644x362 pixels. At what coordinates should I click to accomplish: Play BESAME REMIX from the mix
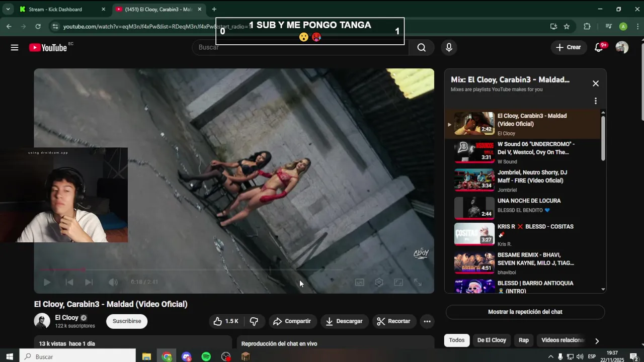click(523, 263)
